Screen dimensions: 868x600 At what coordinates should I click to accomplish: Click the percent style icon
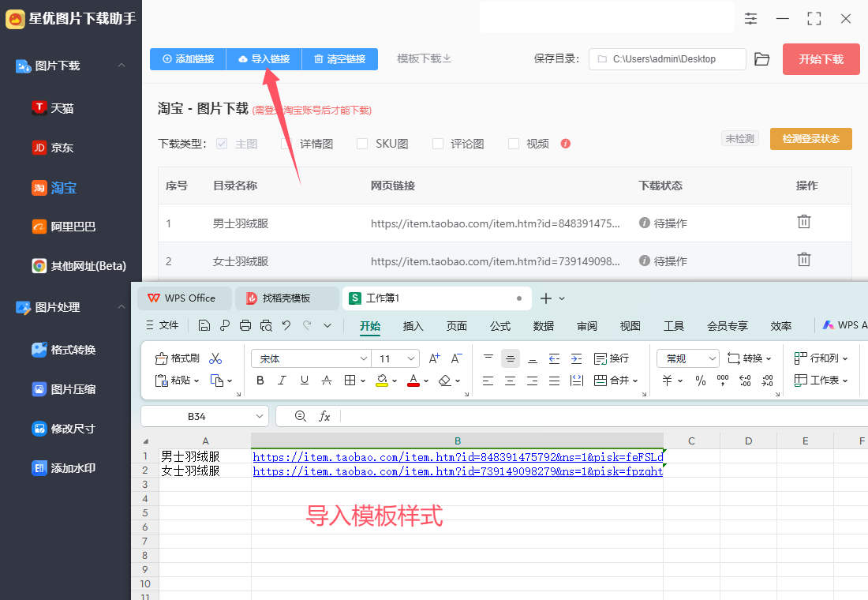click(x=701, y=381)
